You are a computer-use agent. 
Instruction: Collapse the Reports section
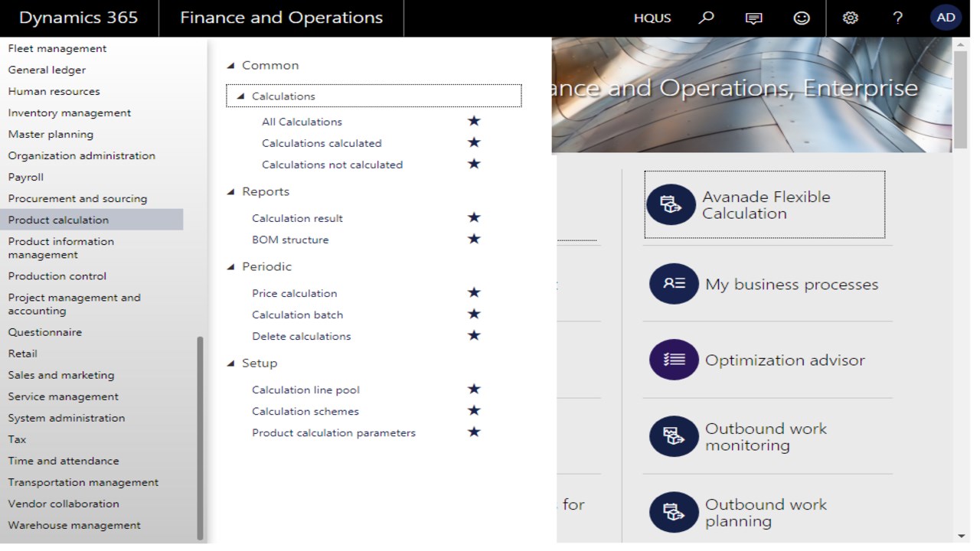pyautogui.click(x=231, y=192)
